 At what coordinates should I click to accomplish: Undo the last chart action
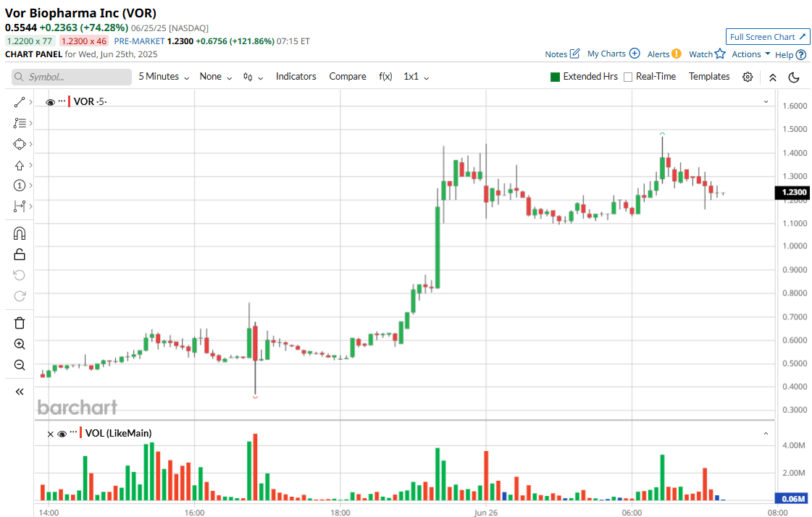[19, 275]
